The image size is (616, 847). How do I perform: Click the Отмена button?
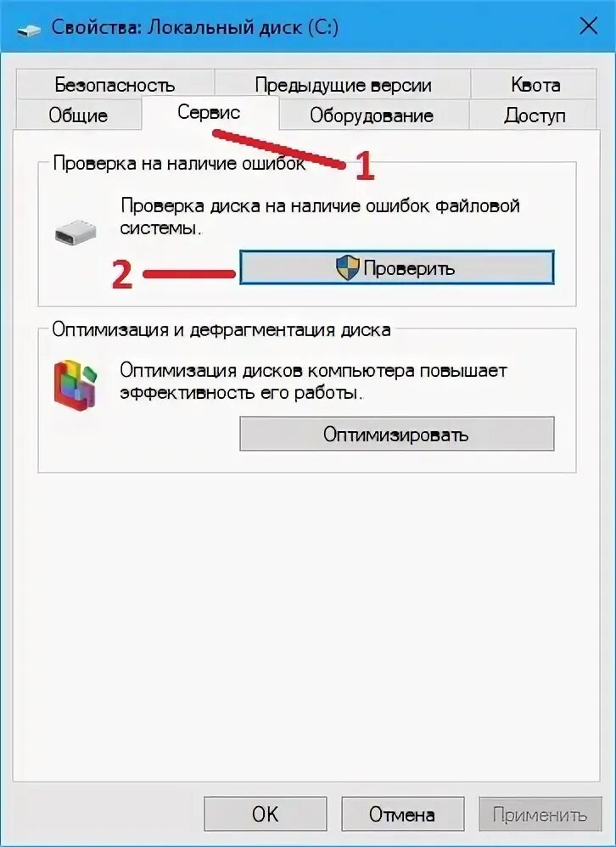click(402, 814)
